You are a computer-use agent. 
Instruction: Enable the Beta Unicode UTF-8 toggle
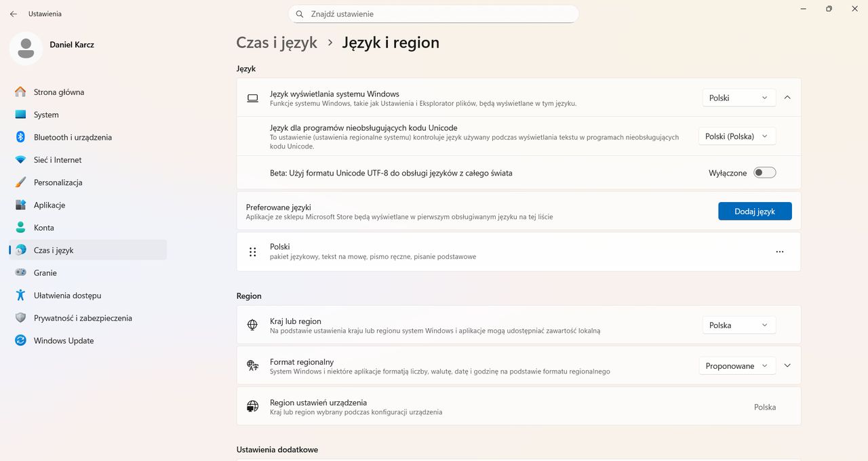(764, 172)
